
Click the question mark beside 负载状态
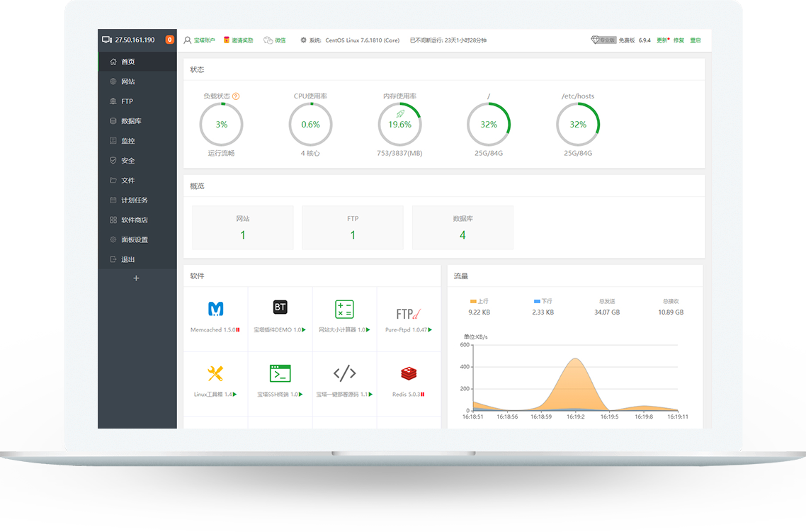pos(236,96)
